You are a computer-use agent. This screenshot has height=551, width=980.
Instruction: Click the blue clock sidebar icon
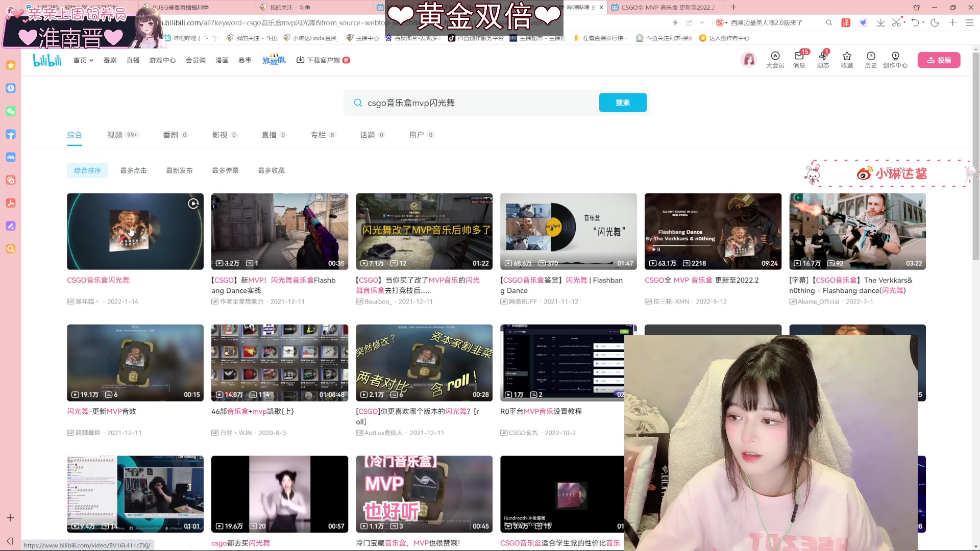[10, 88]
